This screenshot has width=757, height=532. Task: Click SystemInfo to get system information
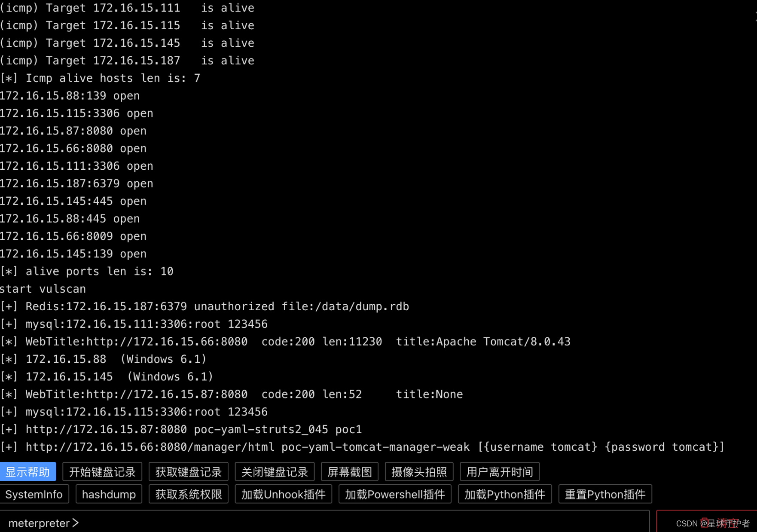(34, 494)
